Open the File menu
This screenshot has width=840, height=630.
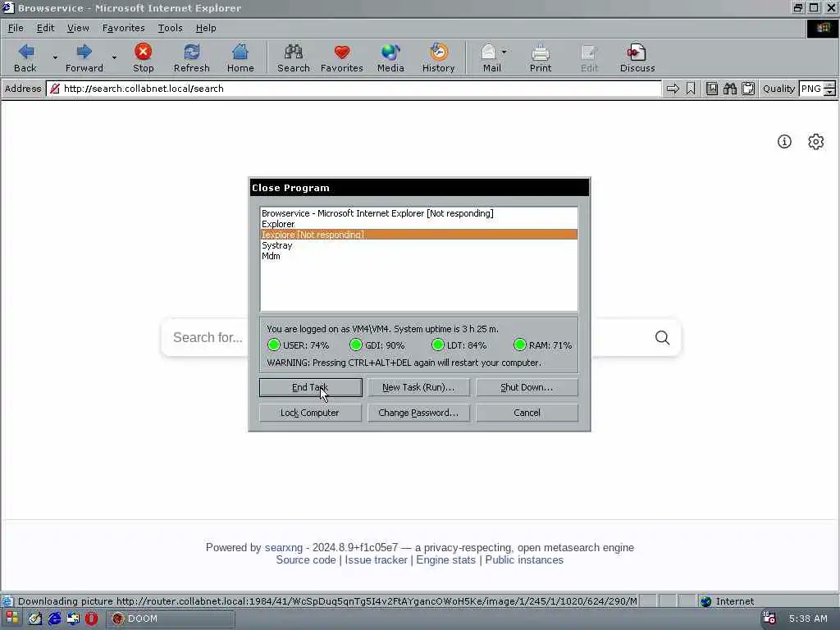[x=16, y=28]
